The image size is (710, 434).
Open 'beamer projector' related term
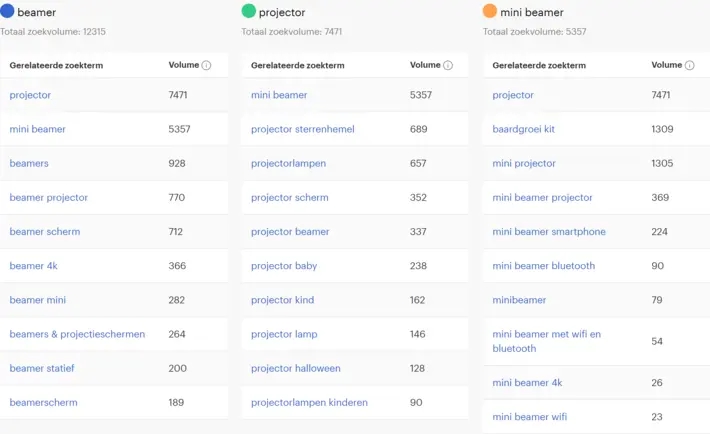(x=49, y=198)
